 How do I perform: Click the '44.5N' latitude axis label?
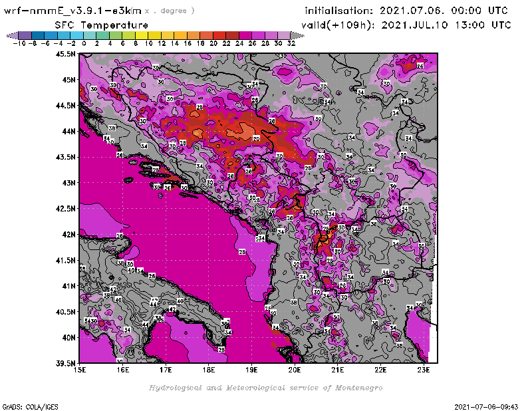pos(65,106)
